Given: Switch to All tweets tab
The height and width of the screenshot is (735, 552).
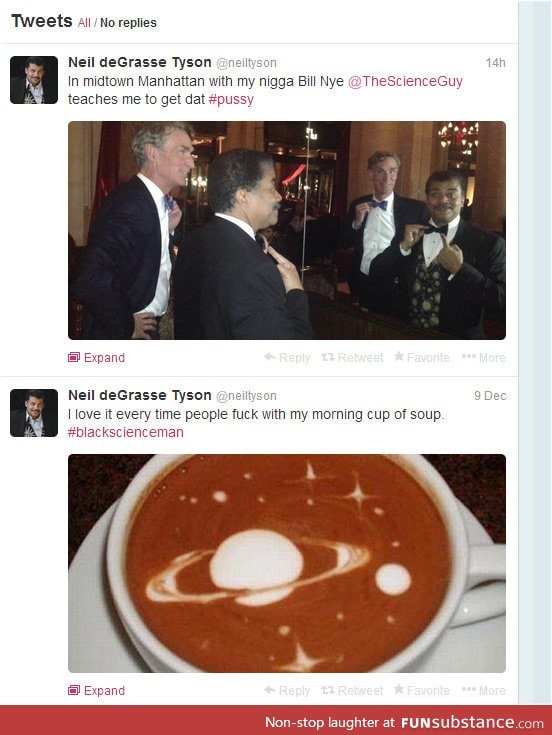Looking at the screenshot, I should [84, 22].
